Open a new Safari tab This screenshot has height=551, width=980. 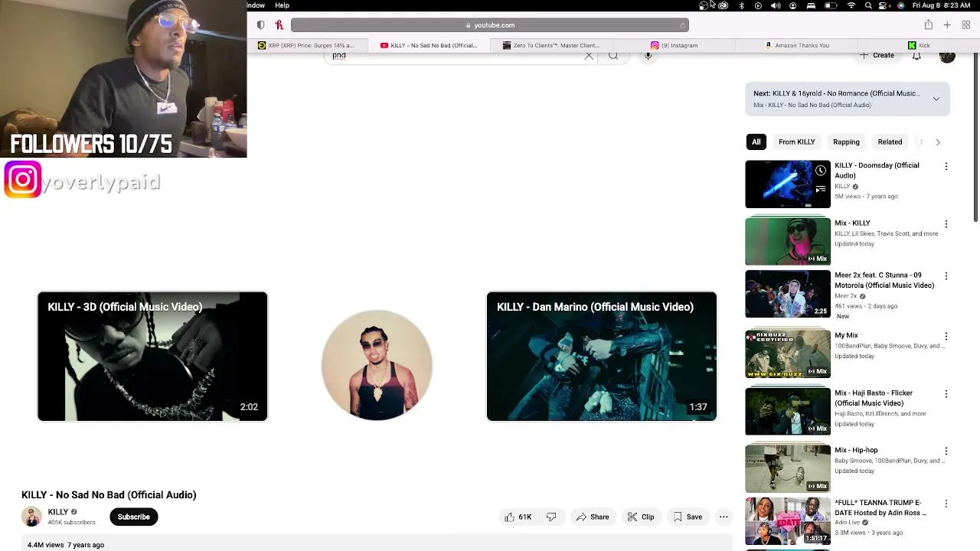(x=947, y=25)
